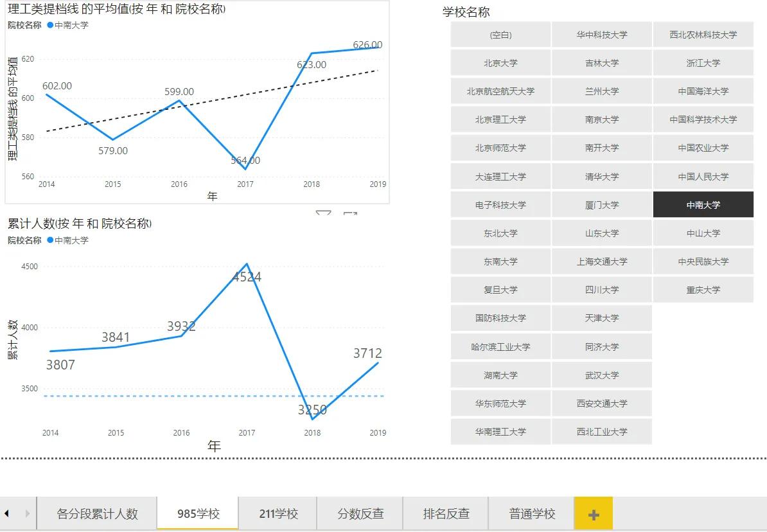Select the (空白) slicer option
Viewport: 767px width, 532px height.
(500, 35)
